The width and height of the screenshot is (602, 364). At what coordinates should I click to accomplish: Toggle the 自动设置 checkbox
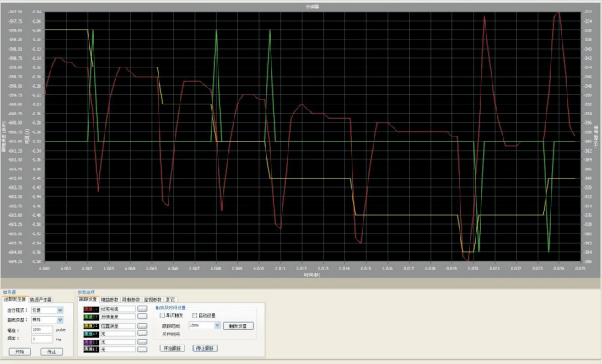(x=195, y=315)
